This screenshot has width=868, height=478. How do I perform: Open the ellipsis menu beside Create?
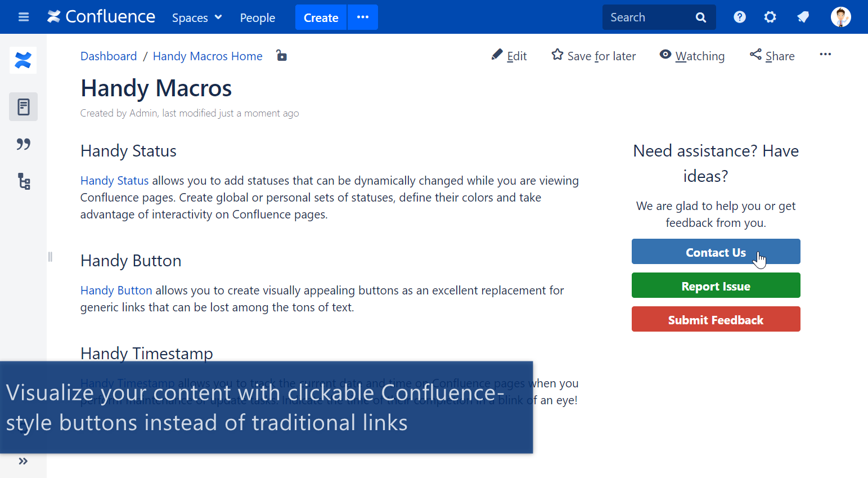363,17
